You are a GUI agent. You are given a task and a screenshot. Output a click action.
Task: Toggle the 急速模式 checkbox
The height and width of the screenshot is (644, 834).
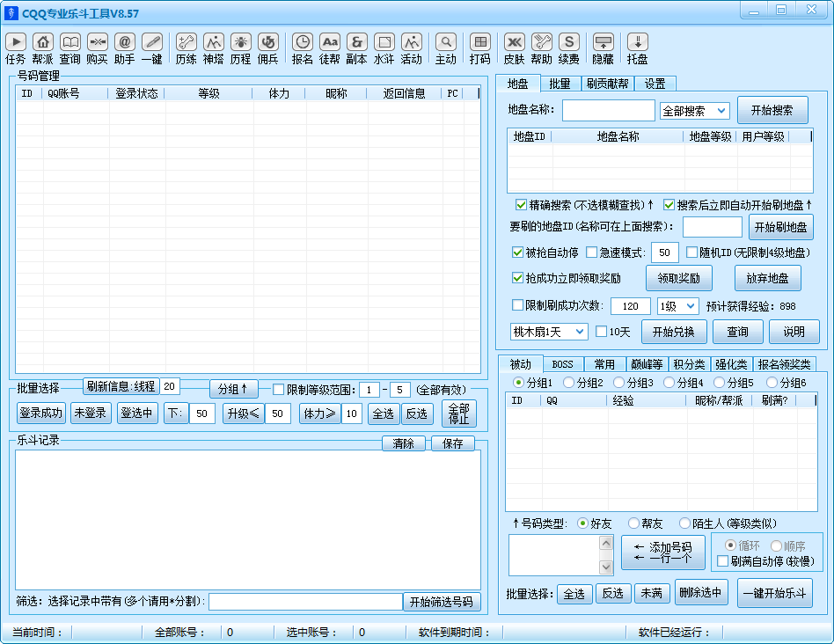(x=592, y=252)
